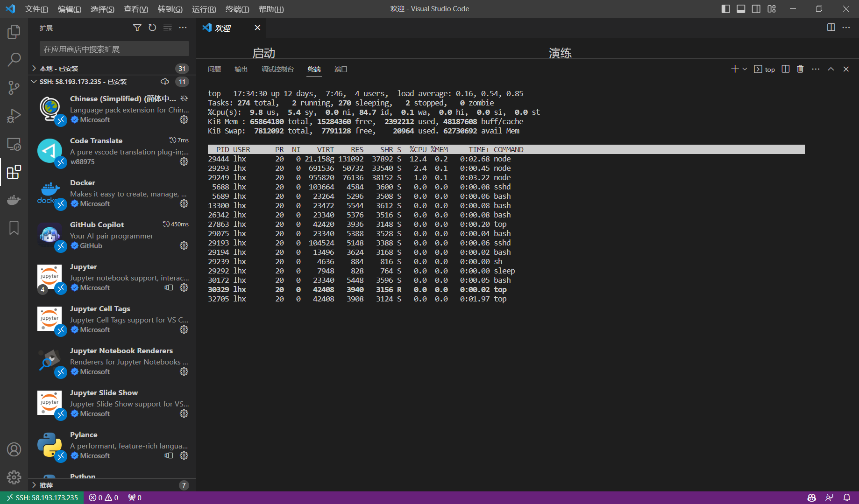Close the terminal panel
This screenshot has height=504, width=859.
click(846, 69)
